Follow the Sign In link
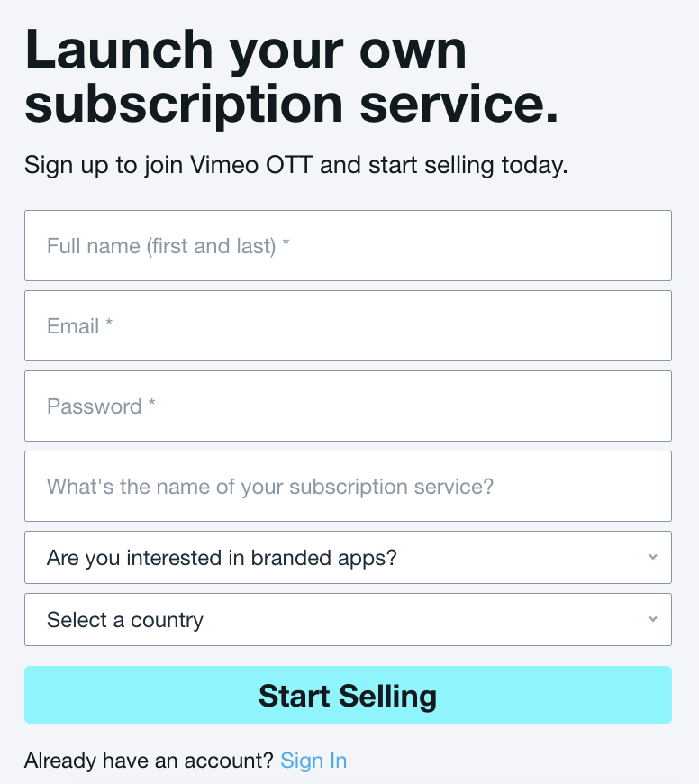 (313, 761)
